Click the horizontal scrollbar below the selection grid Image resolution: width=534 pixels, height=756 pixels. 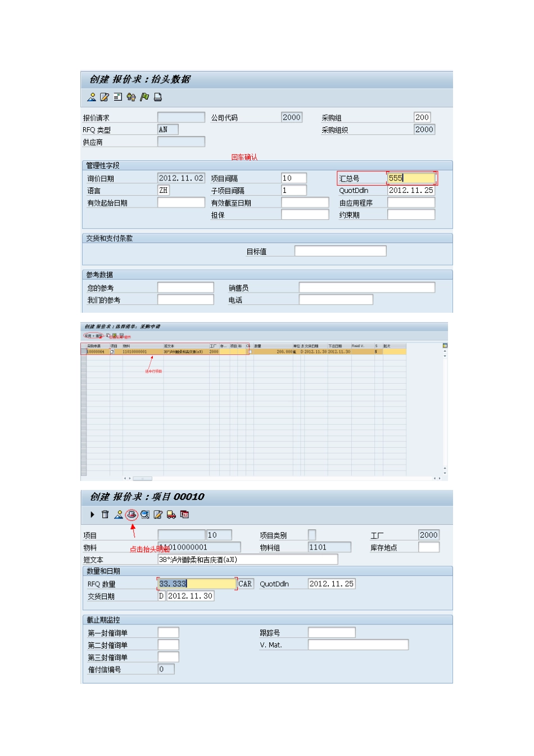[142, 479]
